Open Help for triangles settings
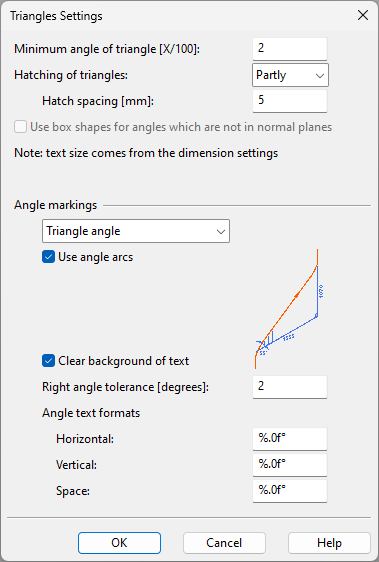Image resolution: width=379 pixels, height=562 pixels. [329, 543]
